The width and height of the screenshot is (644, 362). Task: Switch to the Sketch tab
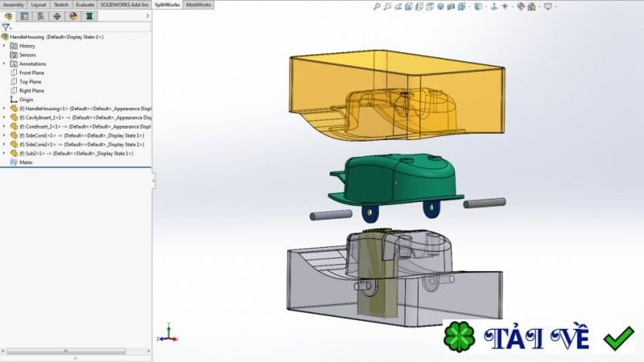[61, 5]
